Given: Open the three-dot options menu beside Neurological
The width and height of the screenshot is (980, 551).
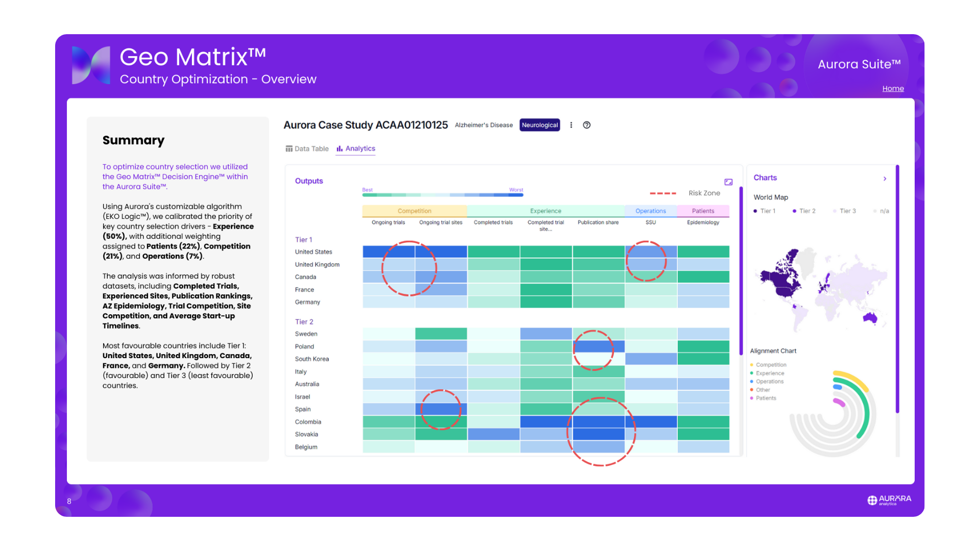Looking at the screenshot, I should pyautogui.click(x=571, y=125).
